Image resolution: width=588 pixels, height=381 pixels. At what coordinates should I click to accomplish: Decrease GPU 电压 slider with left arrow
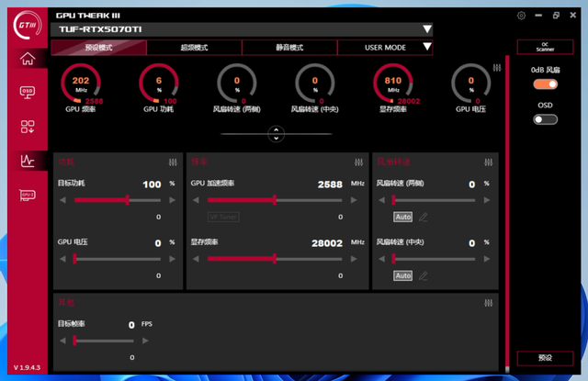(63, 259)
